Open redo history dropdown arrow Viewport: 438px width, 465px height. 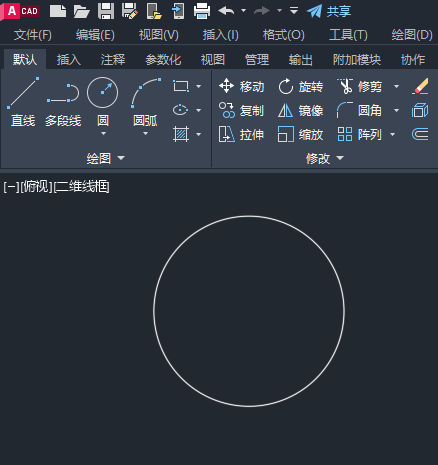click(x=280, y=11)
